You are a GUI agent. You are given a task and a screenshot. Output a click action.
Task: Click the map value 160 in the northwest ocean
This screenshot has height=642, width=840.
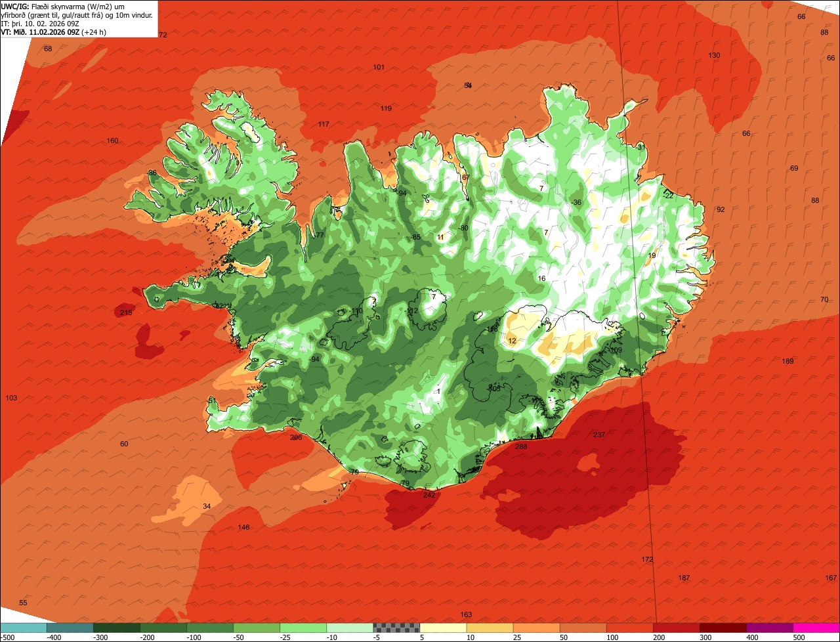coord(112,140)
